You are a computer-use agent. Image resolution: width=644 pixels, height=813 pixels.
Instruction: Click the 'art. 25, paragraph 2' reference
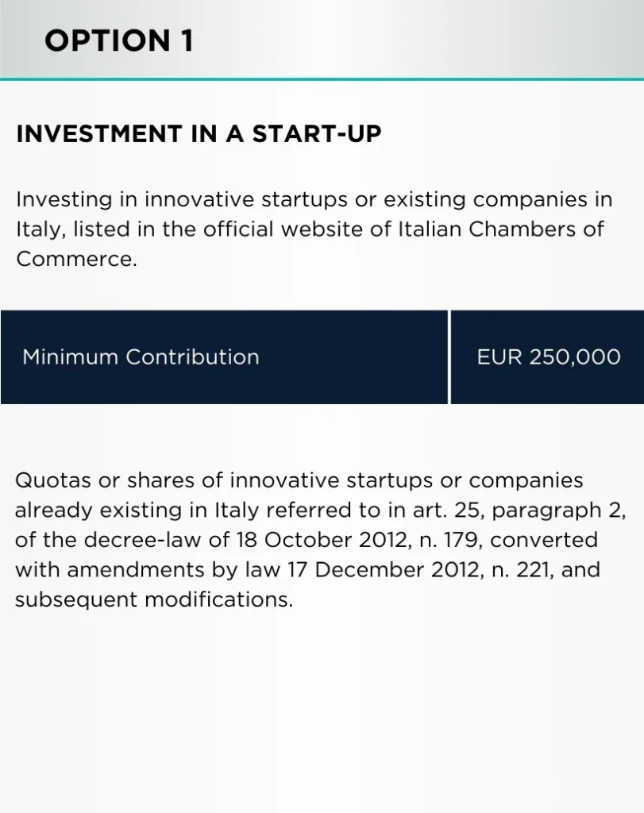click(x=519, y=511)
